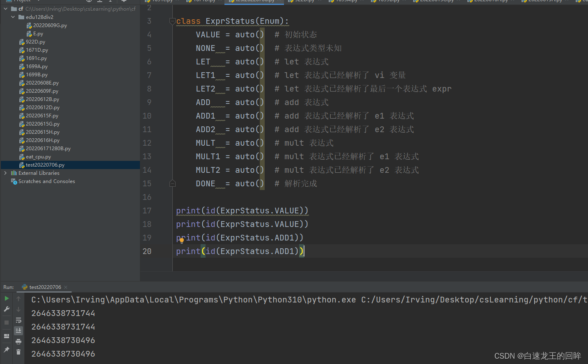This screenshot has width=588, height=364.
Task: Expand External Libraries in the project tree
Action: point(6,173)
